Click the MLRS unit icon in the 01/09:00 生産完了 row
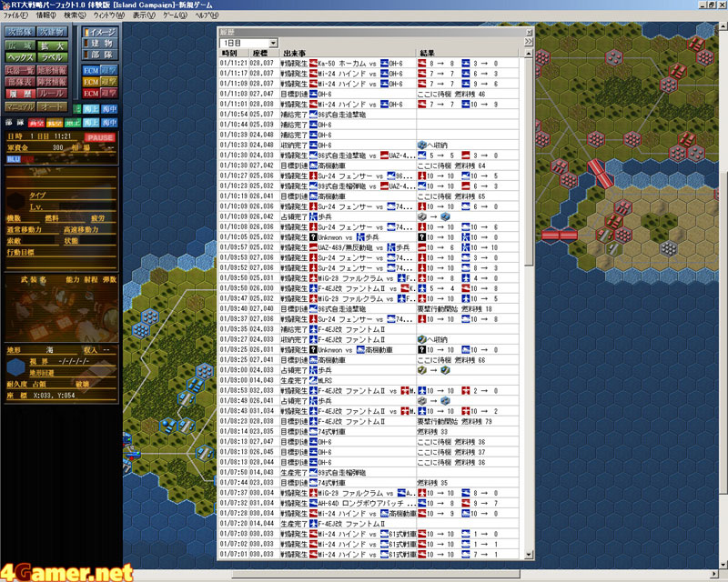The width and height of the screenshot is (728, 582). point(313,380)
